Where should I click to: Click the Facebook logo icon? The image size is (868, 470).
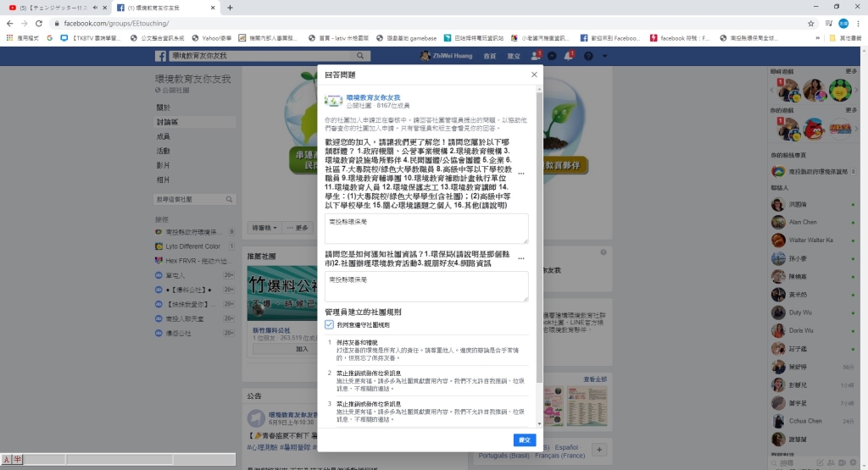(x=160, y=56)
